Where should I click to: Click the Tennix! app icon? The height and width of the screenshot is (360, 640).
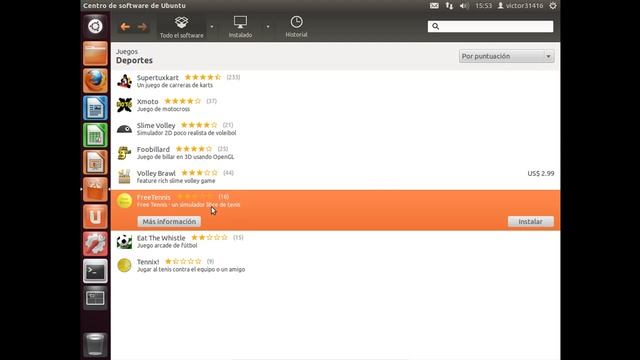[124, 265]
